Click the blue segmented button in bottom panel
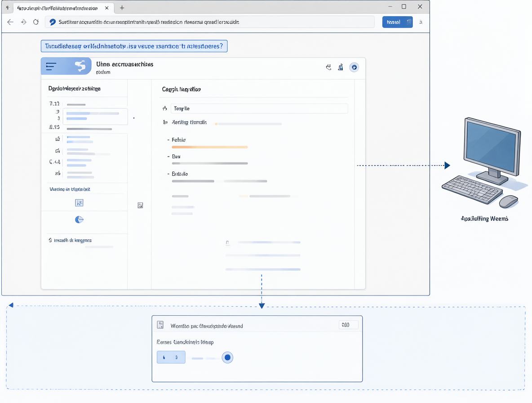The width and height of the screenshot is (532, 403). 171,357
